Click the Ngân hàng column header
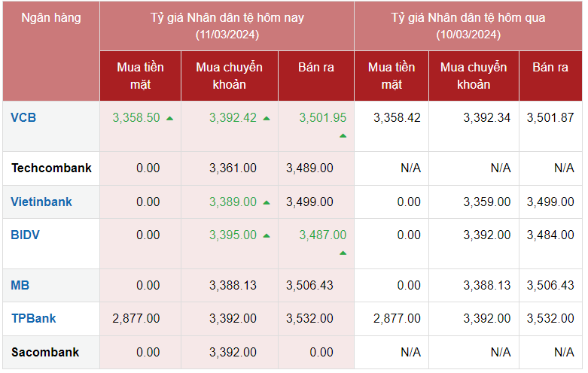 (x=50, y=17)
